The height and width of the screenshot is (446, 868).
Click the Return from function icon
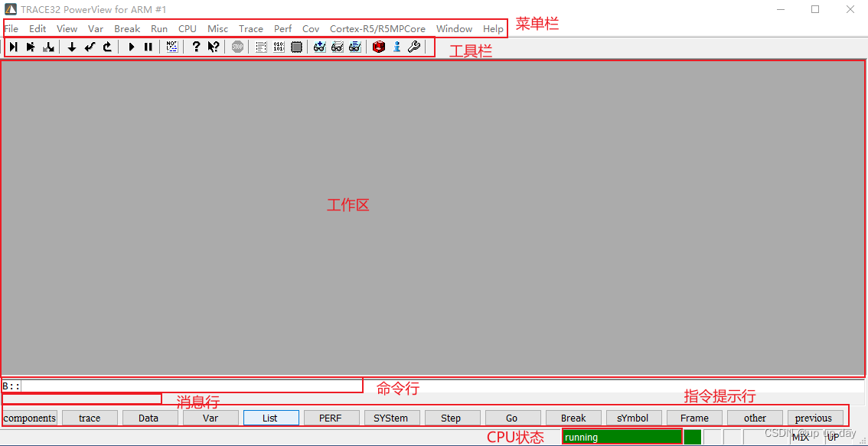click(89, 47)
